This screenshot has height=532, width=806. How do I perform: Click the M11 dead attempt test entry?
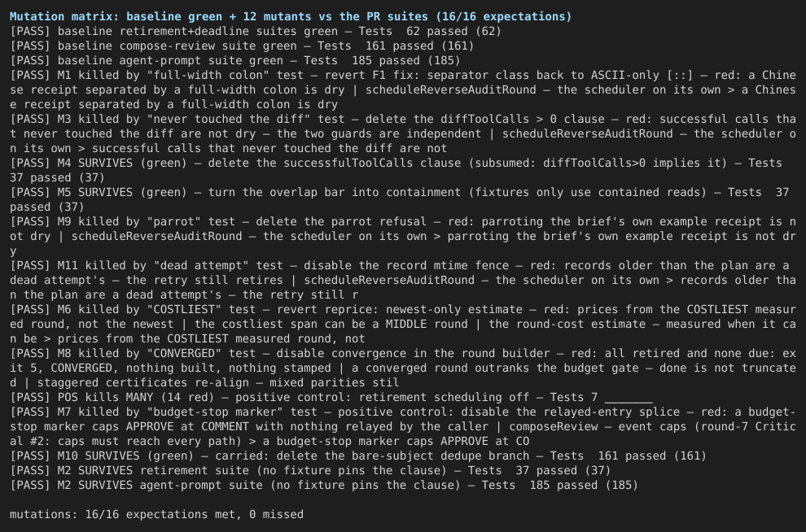point(403,280)
